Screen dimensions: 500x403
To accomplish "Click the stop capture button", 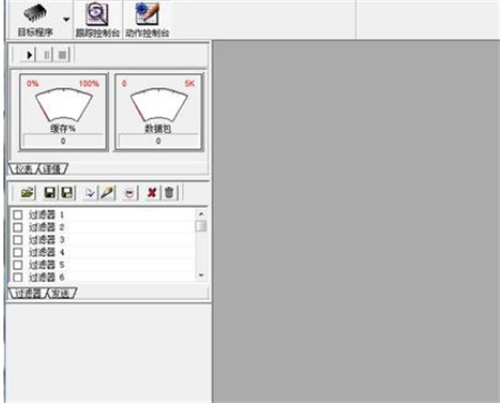I will tap(62, 55).
